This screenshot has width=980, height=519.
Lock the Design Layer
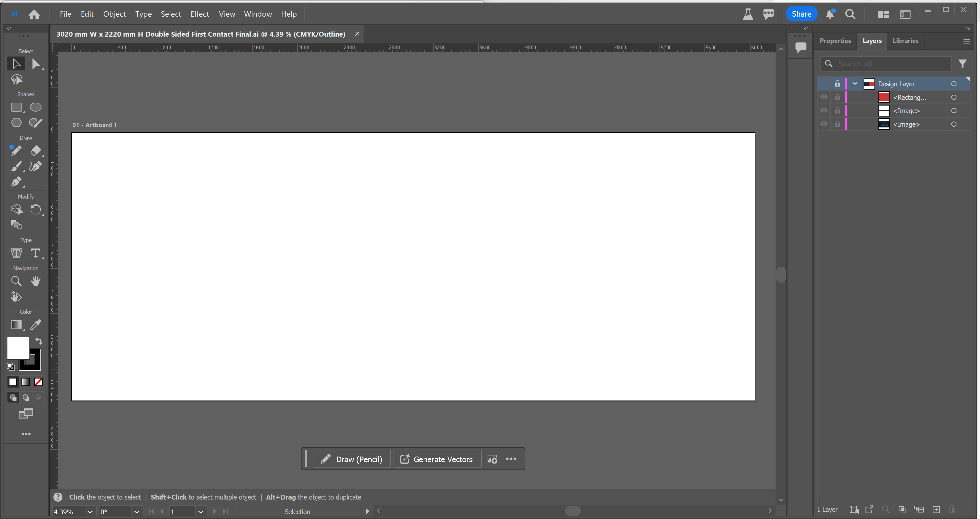[x=837, y=84]
